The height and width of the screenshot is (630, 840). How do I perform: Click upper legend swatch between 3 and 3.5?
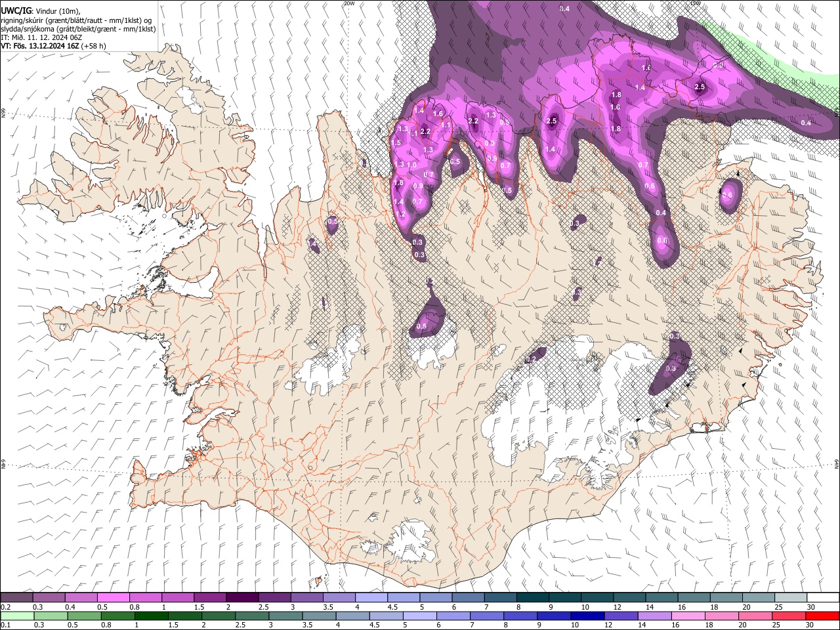click(306, 598)
